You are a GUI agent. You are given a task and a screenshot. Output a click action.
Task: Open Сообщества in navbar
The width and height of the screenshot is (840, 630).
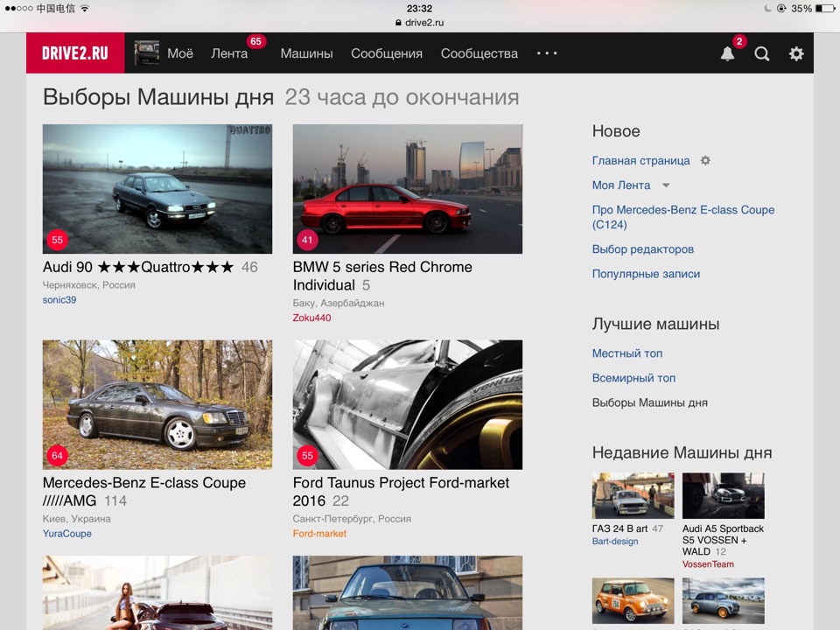pos(479,53)
